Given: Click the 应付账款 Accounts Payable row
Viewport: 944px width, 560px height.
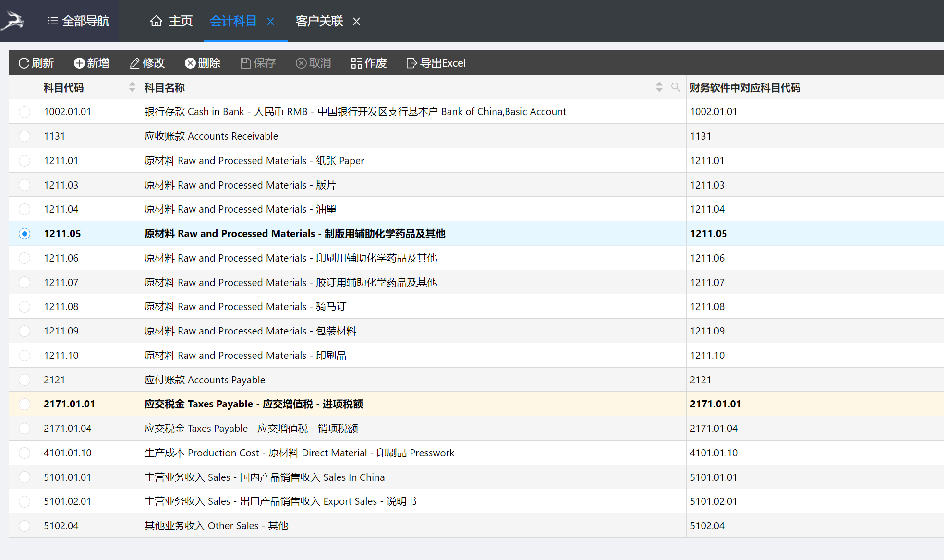Looking at the screenshot, I should (x=205, y=380).
